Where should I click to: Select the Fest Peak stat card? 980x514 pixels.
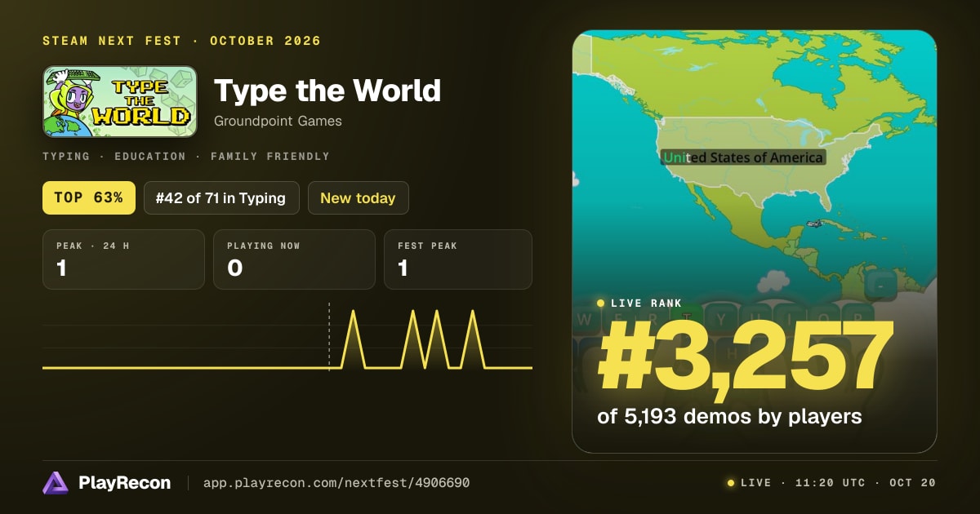click(x=457, y=259)
